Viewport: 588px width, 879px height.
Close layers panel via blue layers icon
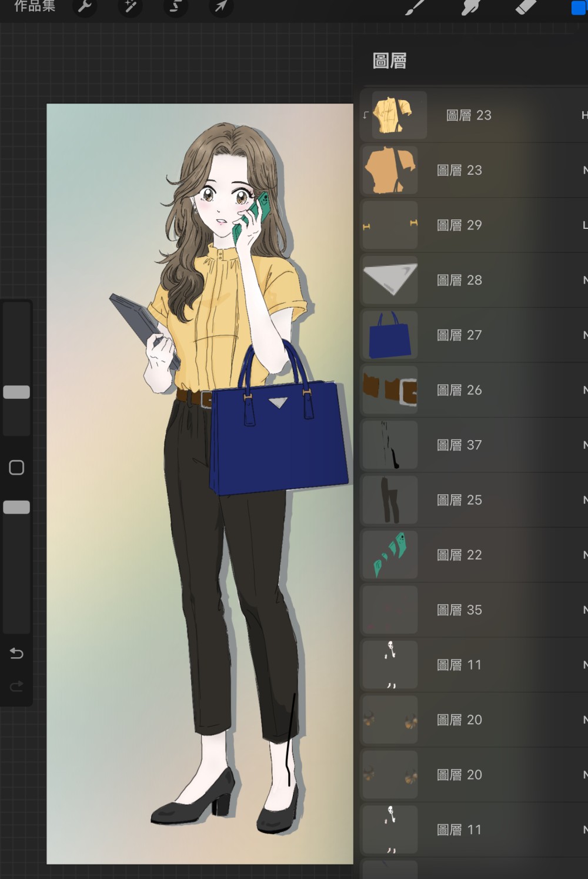coord(579,8)
